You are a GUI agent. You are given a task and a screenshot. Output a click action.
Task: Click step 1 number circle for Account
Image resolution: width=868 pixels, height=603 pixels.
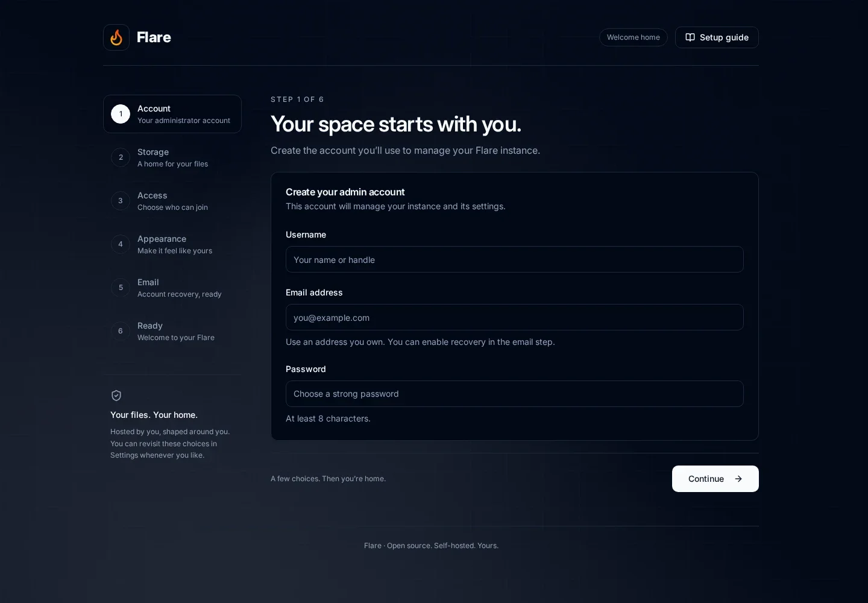click(x=121, y=114)
